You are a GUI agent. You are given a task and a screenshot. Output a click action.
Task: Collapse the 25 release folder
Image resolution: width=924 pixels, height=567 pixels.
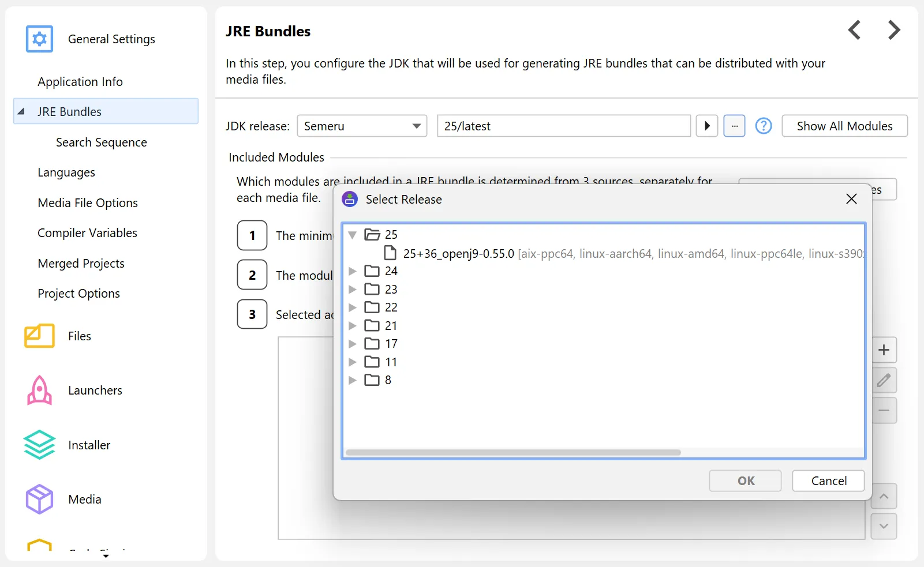352,235
